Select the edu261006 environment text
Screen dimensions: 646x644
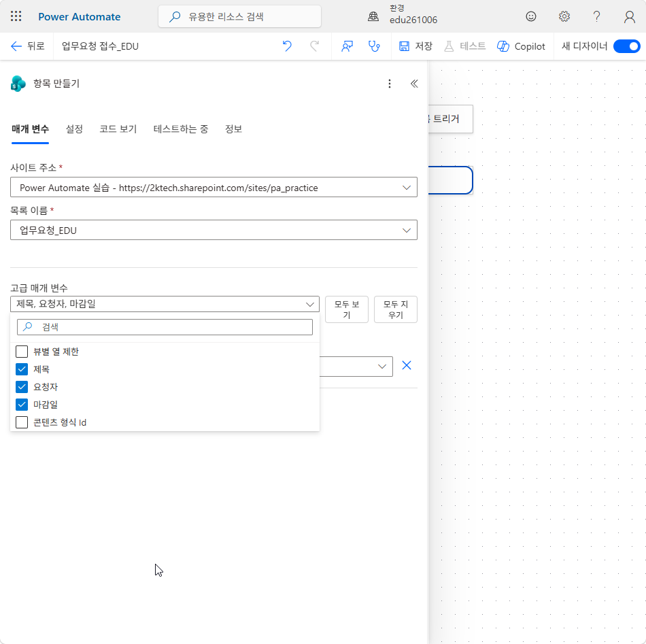point(413,20)
